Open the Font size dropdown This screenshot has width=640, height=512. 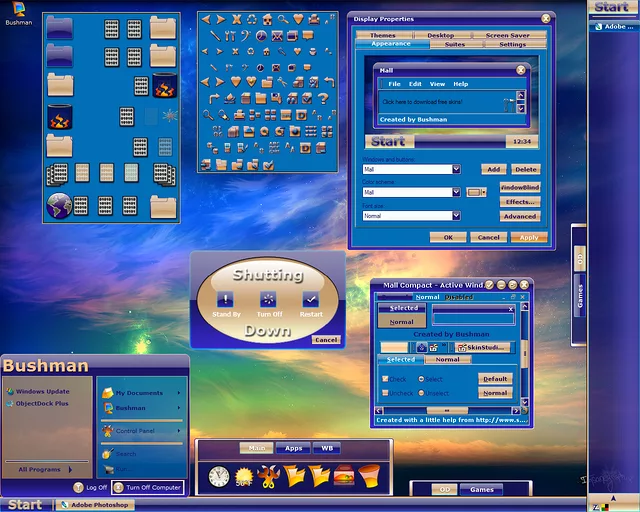tap(456, 215)
